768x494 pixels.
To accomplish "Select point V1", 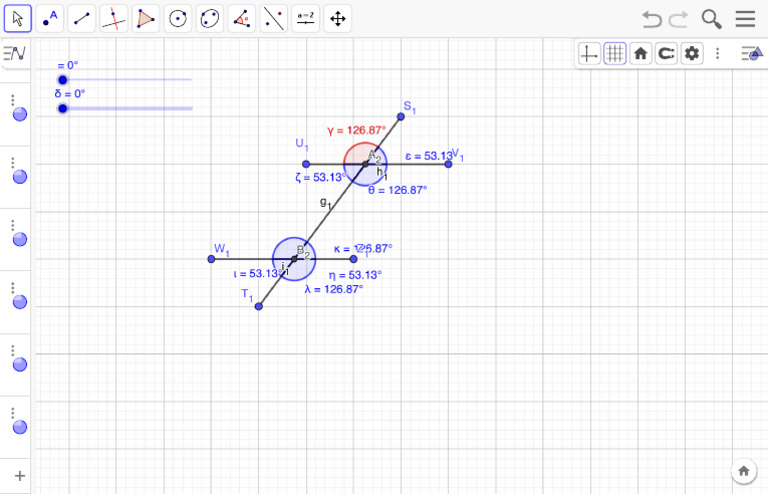I will (x=448, y=164).
